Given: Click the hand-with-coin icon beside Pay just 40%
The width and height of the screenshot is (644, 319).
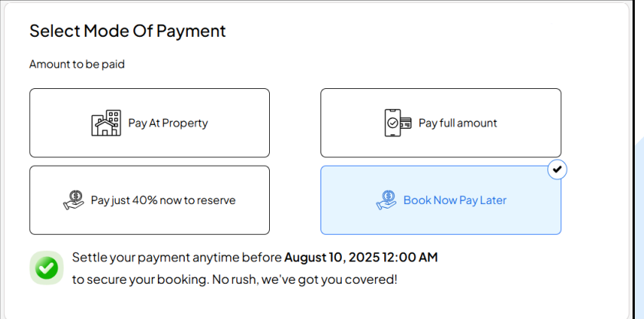Looking at the screenshot, I should tap(74, 200).
